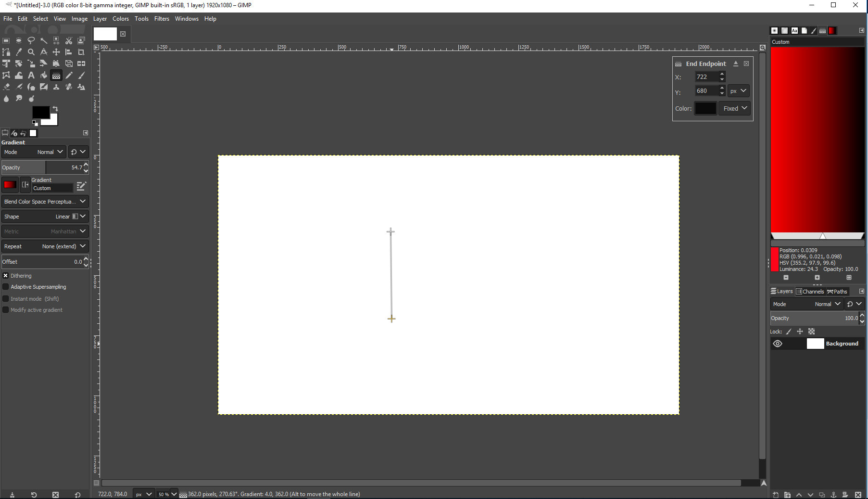Expand the Repeat None (extend) dropdown
868x499 pixels.
coord(45,246)
